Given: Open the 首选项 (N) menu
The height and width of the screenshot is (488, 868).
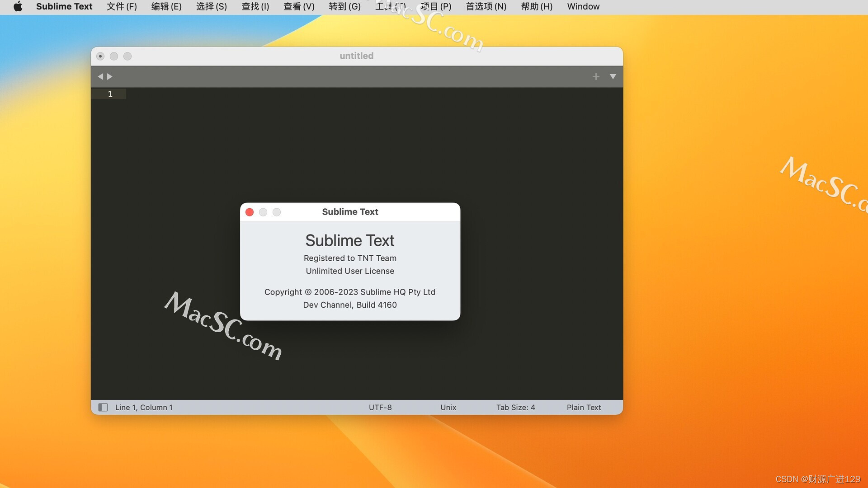Looking at the screenshot, I should 486,6.
